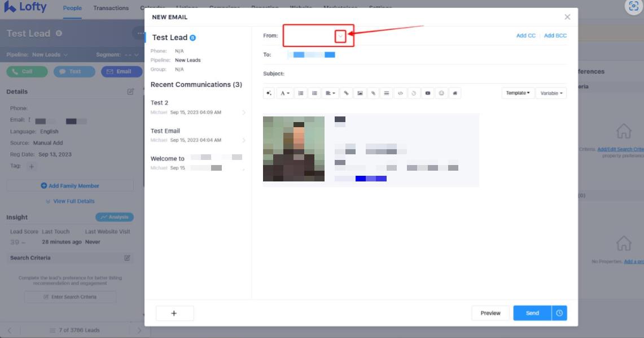The width and height of the screenshot is (644, 338).
Task: Toggle the ordered list formatting
Action: click(x=301, y=93)
